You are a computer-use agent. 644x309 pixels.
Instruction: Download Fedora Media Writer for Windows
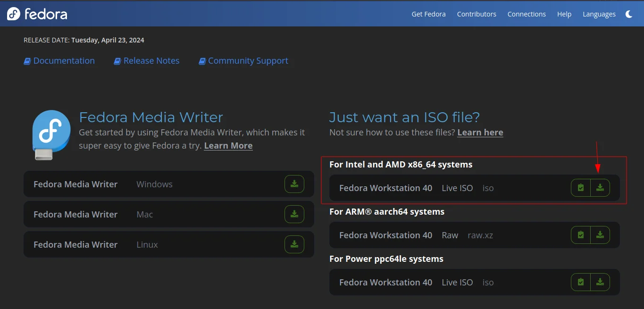(x=294, y=184)
